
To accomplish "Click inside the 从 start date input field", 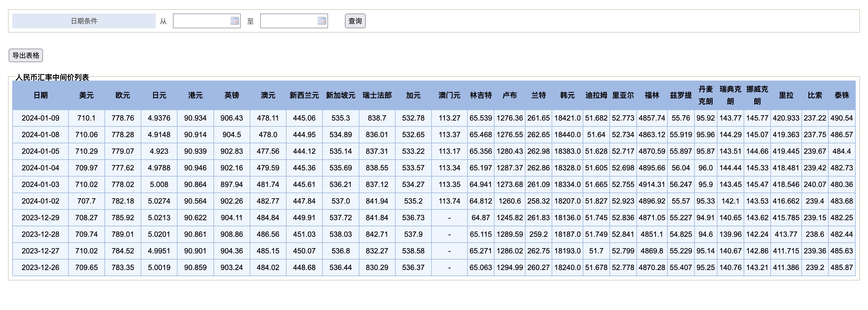I will pyautogui.click(x=202, y=21).
